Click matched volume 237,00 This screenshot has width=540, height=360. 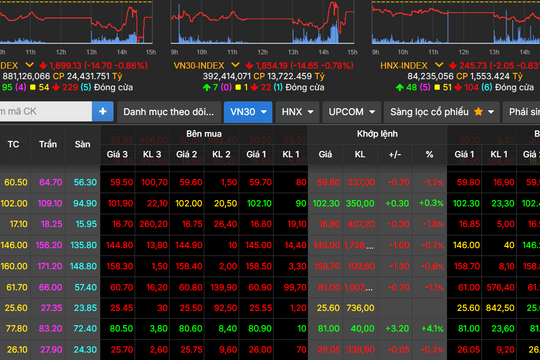click(x=361, y=182)
